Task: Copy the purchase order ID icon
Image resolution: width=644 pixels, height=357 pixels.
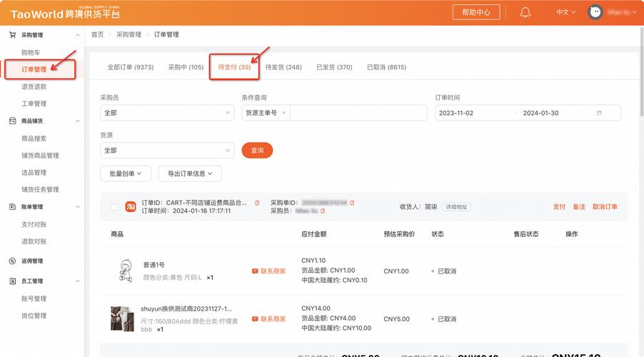Action: point(352,203)
